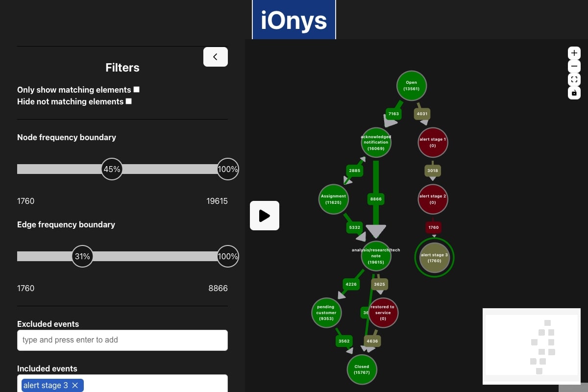Click the zoom in plus button
The width and height of the screenshot is (588, 392).
tap(574, 53)
